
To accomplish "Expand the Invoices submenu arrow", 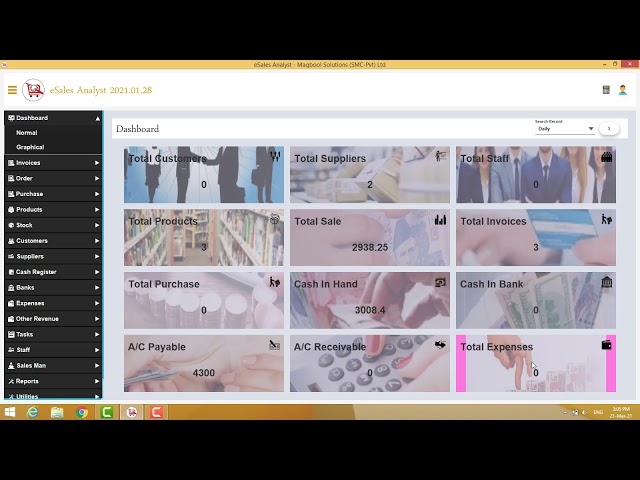I will [x=97, y=163].
